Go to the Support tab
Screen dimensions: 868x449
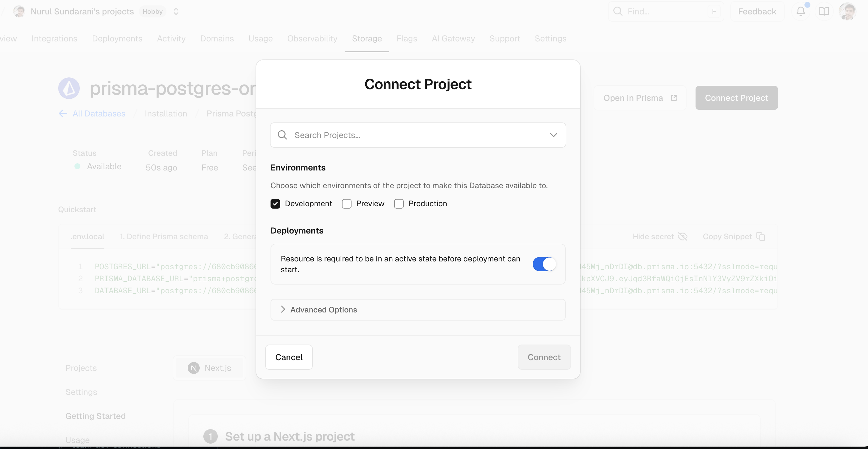(505, 38)
